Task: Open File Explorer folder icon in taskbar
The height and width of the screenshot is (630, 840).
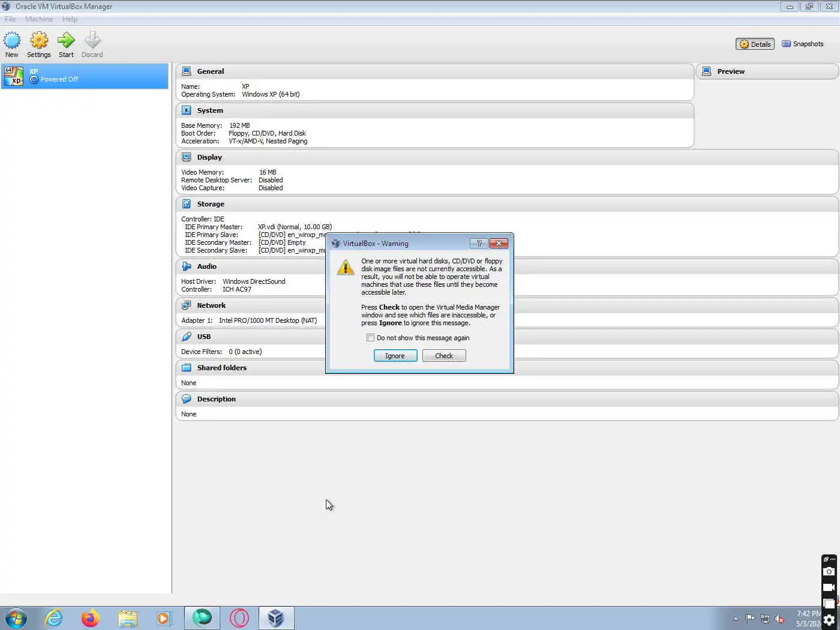Action: click(128, 618)
